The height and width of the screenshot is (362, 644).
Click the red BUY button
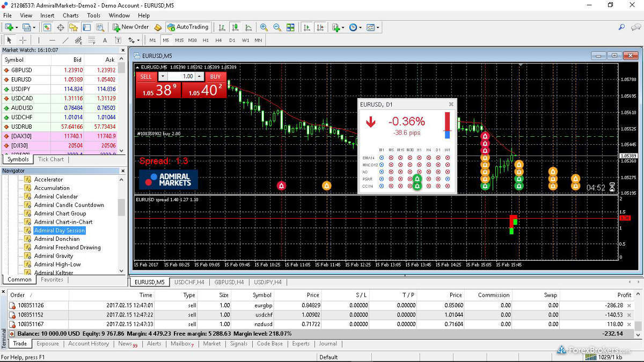point(215,77)
